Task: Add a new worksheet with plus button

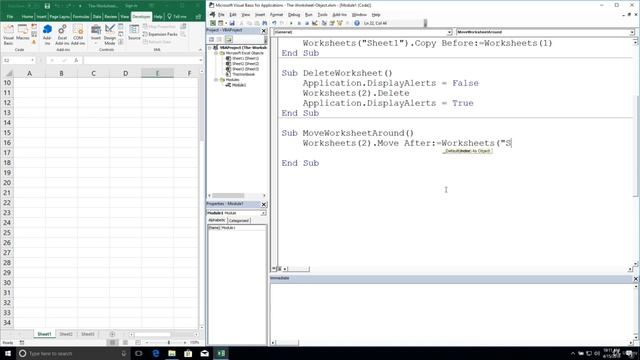Action: click(x=112, y=334)
